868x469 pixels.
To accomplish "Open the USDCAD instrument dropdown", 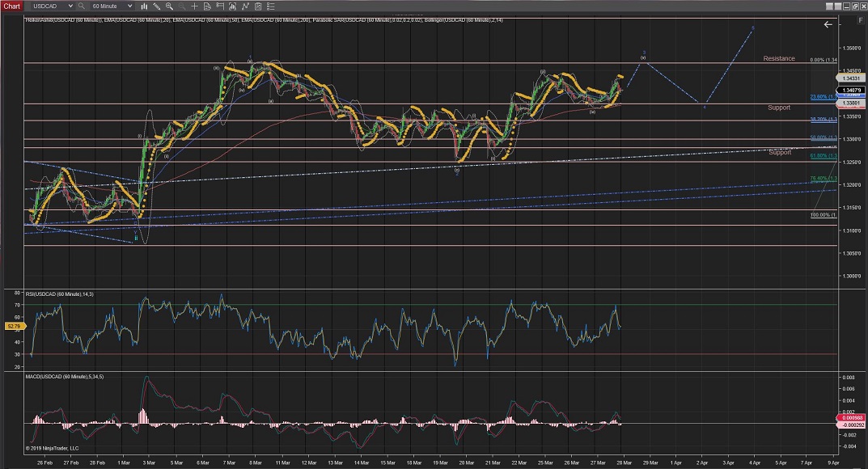I will (53, 6).
